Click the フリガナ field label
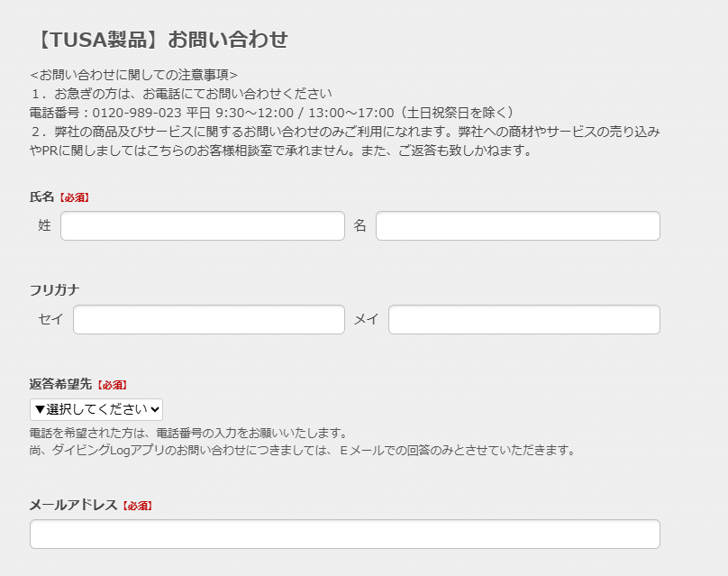 [54, 290]
